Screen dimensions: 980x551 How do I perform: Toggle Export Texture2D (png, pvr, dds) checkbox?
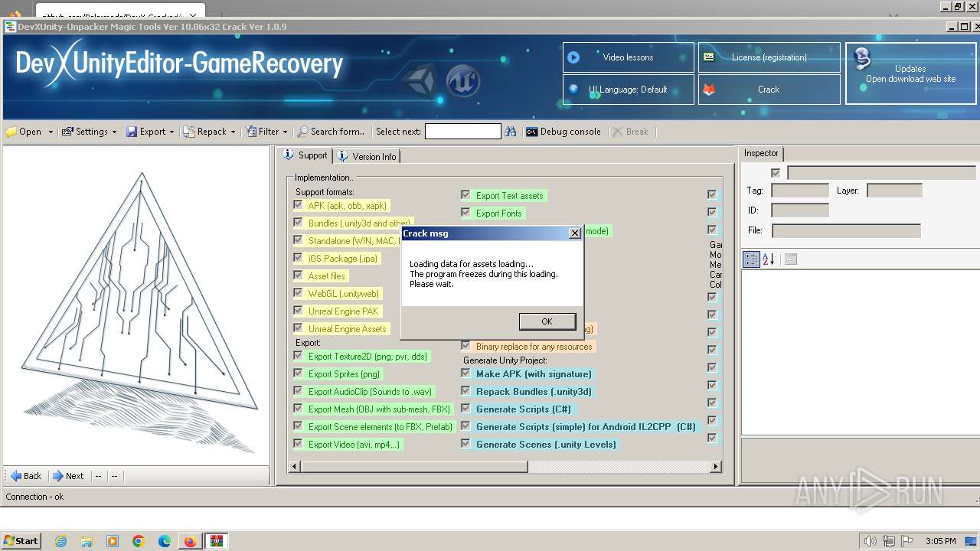(x=298, y=356)
